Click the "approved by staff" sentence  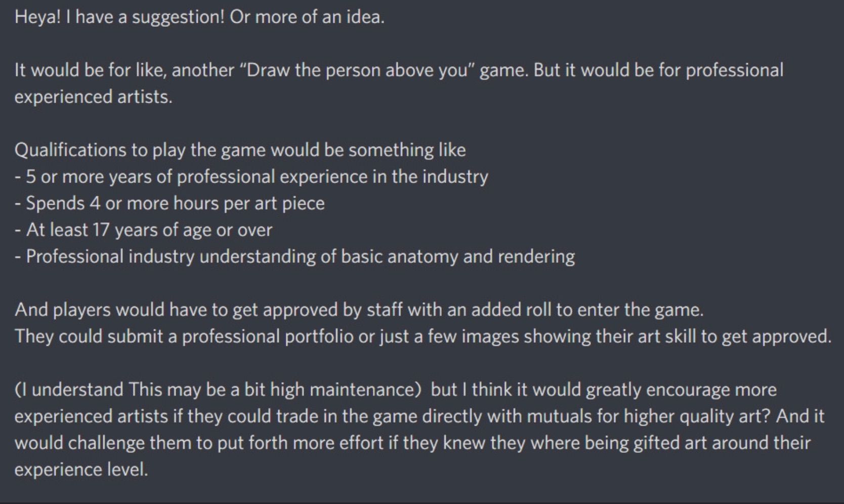coord(359,309)
